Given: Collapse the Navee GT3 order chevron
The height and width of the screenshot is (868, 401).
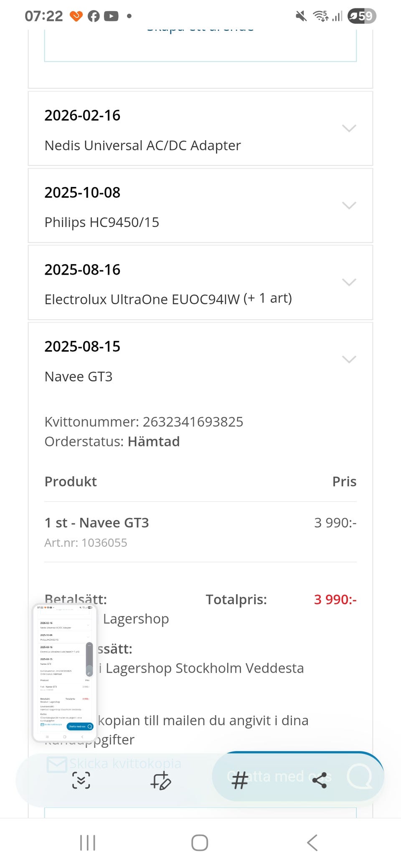Looking at the screenshot, I should click(349, 359).
